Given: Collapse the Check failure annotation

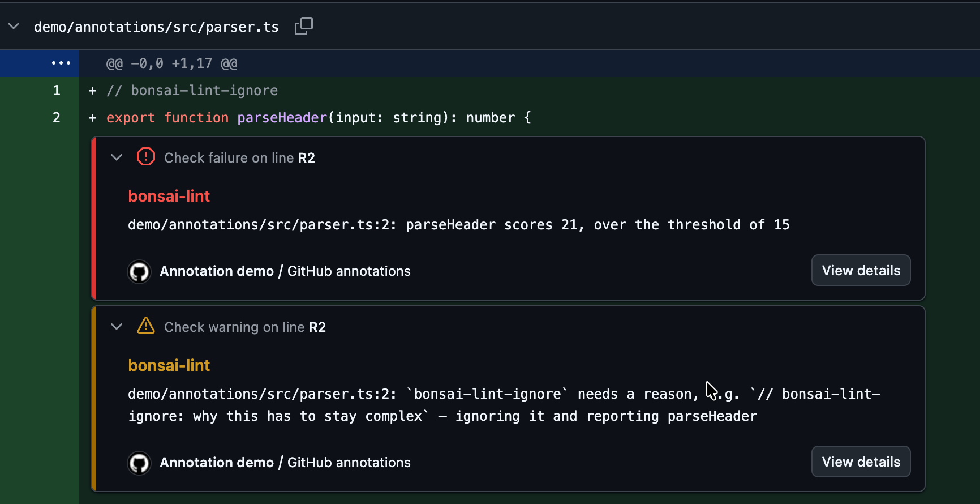Looking at the screenshot, I should click(117, 157).
